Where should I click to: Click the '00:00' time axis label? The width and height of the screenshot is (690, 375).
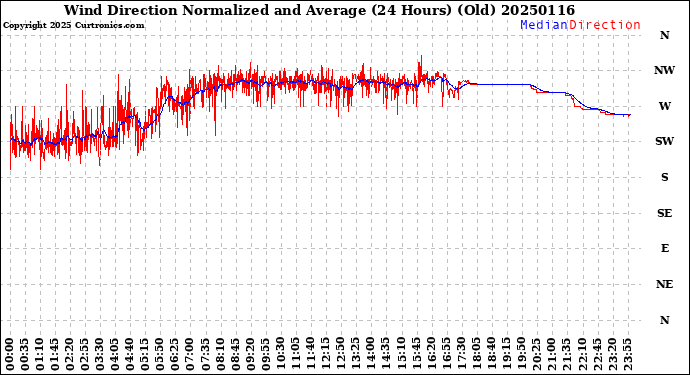(x=10, y=354)
